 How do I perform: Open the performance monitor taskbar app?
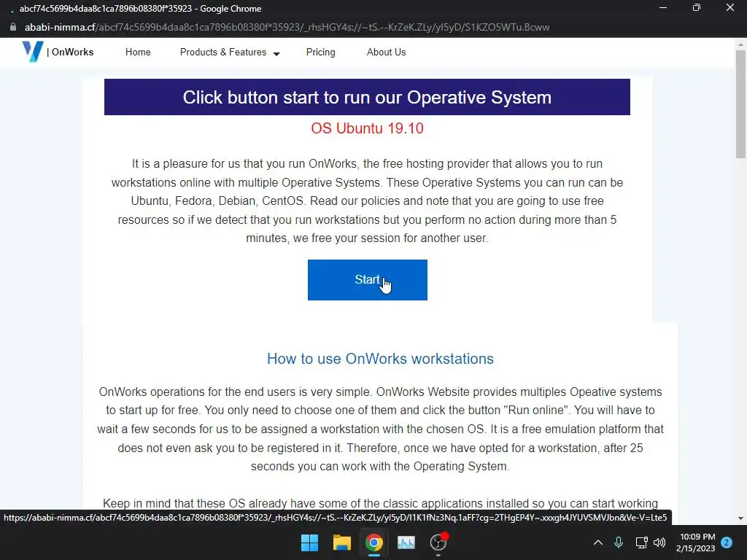[x=406, y=542]
